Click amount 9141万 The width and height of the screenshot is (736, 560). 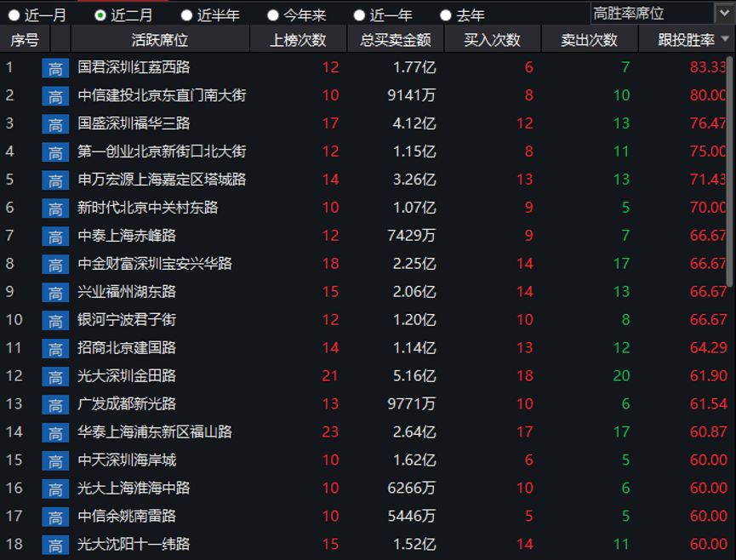[x=412, y=95]
